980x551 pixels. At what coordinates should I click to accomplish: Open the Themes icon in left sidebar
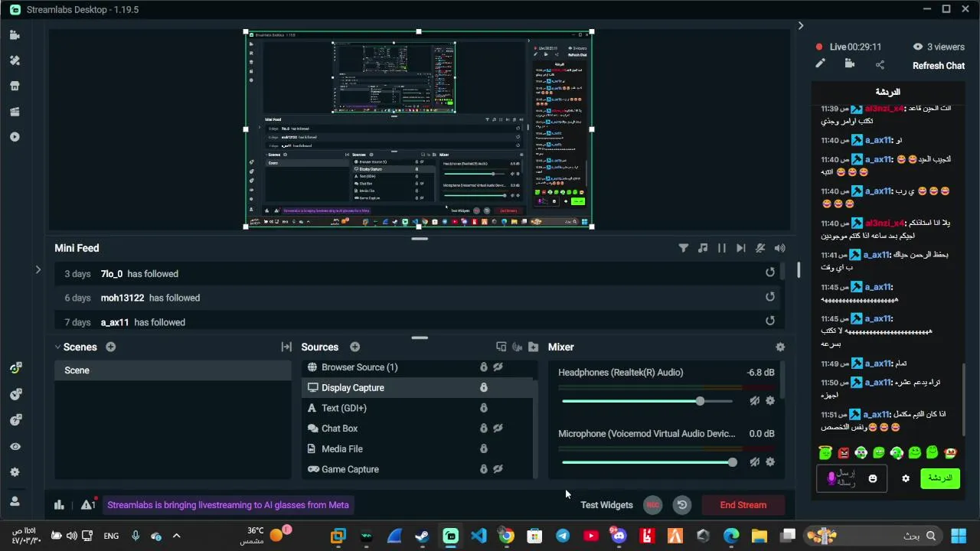coord(15,60)
